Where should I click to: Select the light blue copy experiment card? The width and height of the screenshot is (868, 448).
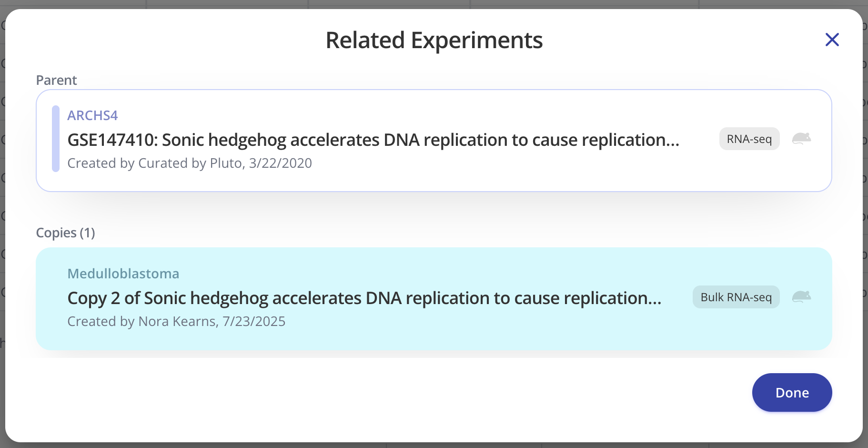point(476,338)
